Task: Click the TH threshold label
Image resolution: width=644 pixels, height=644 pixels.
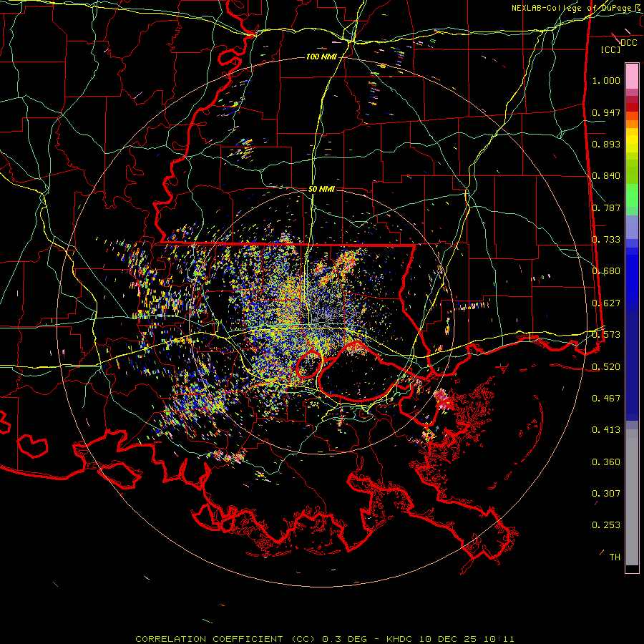Action: coord(615,557)
